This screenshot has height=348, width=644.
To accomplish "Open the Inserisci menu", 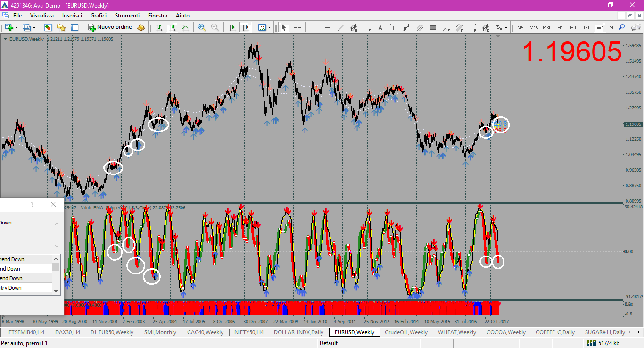I will point(72,16).
